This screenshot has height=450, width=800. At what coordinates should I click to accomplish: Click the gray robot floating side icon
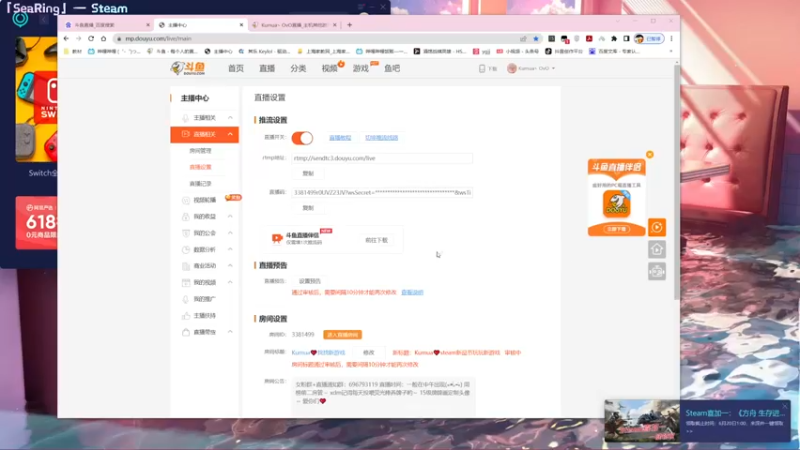click(x=657, y=271)
